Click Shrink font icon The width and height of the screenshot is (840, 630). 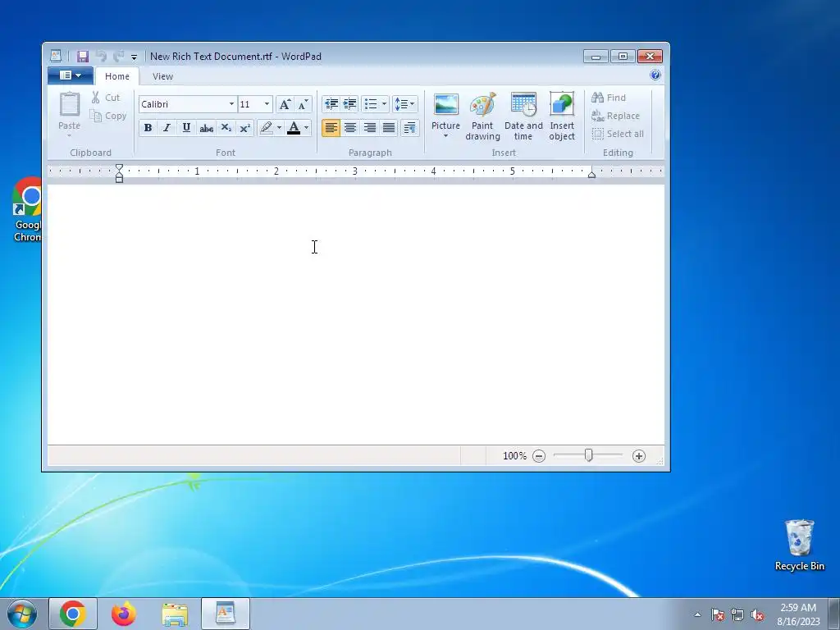303,104
